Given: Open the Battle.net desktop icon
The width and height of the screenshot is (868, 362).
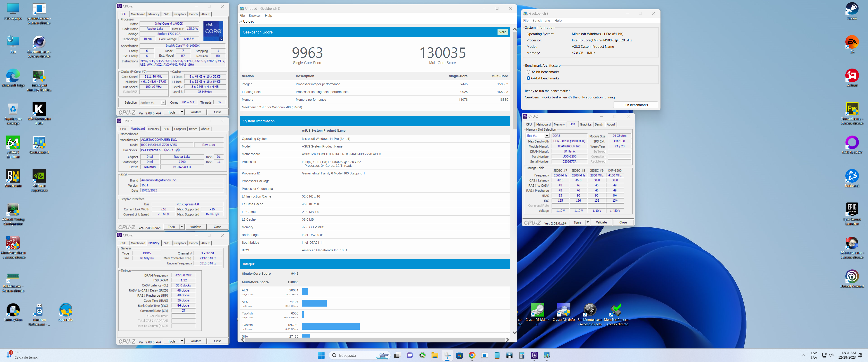Looking at the screenshot, I should (x=852, y=179).
